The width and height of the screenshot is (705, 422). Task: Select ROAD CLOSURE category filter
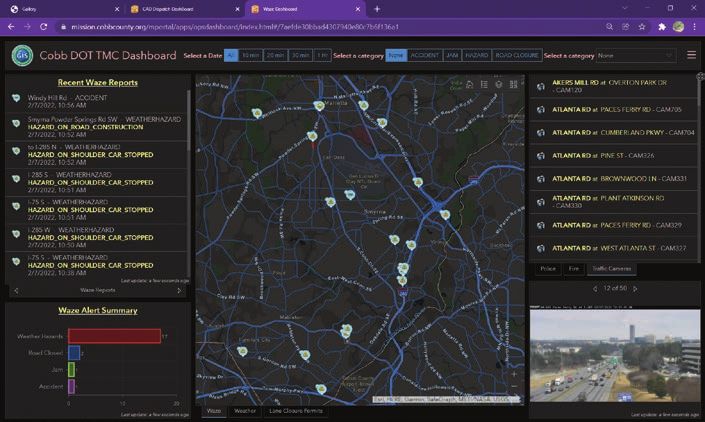(517, 55)
